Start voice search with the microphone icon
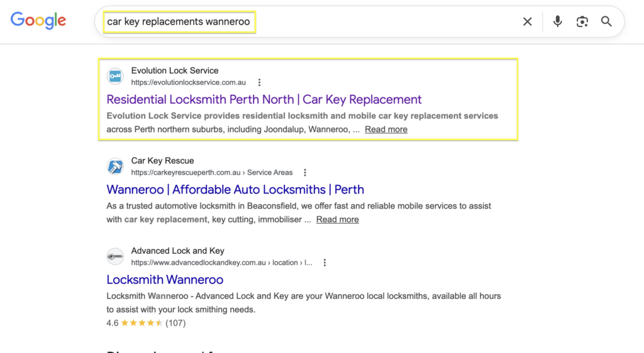This screenshot has width=644, height=353. [557, 21]
